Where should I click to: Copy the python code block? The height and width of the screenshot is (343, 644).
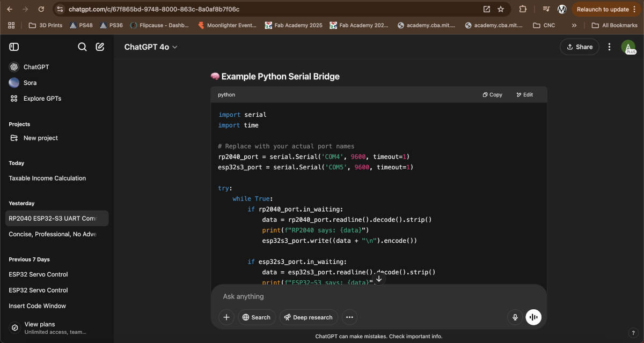tap(493, 95)
